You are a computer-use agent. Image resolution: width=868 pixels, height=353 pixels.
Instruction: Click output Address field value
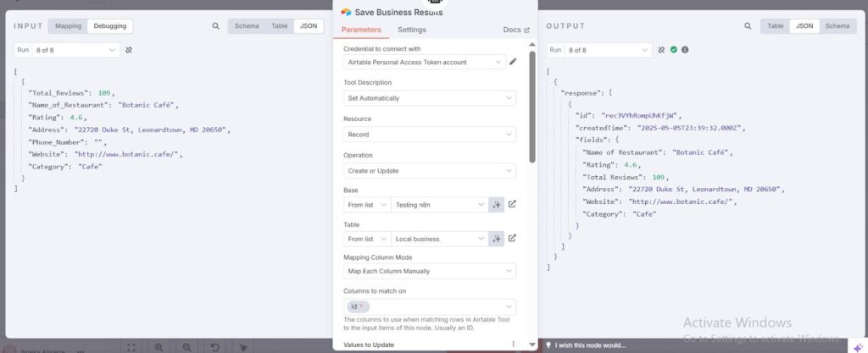tap(703, 189)
